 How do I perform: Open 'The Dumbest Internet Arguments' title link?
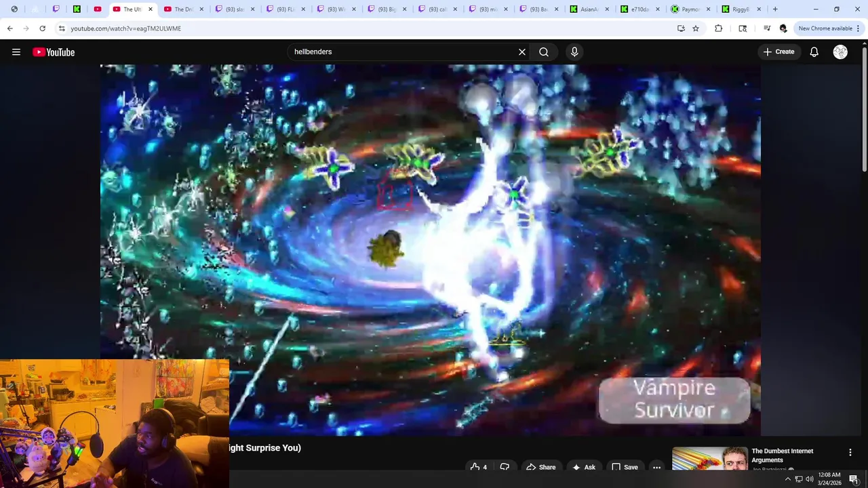pos(783,455)
